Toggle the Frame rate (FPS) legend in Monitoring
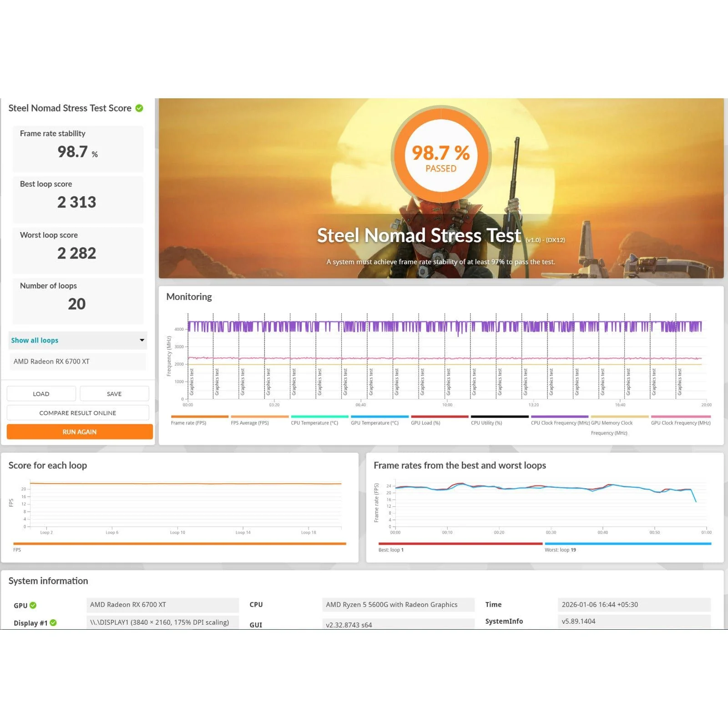This screenshot has height=728, width=728. [x=199, y=420]
